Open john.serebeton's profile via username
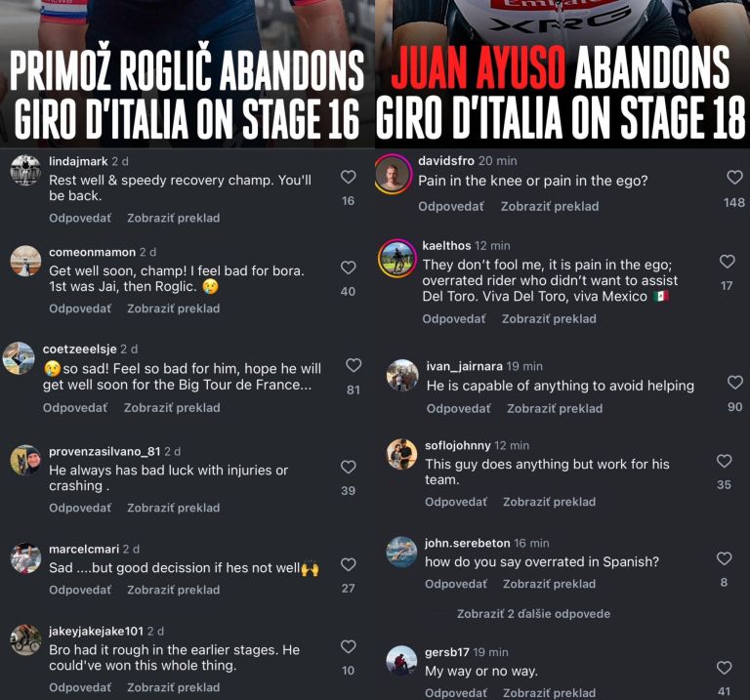This screenshot has height=700, width=750. pyautogui.click(x=468, y=543)
